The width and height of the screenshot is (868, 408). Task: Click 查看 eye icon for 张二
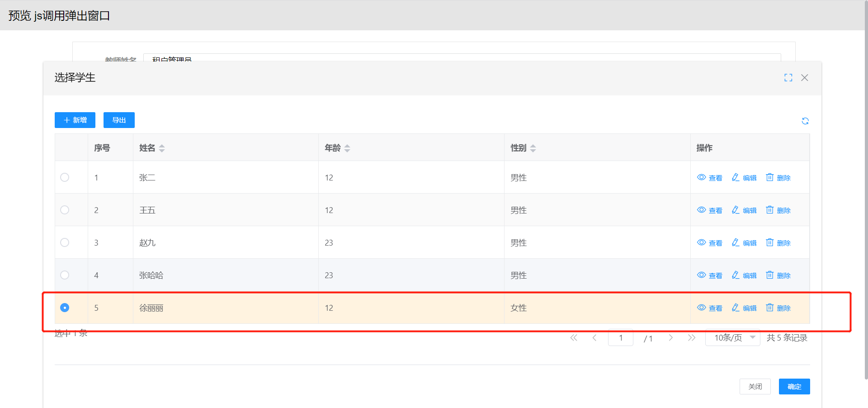[x=701, y=177]
